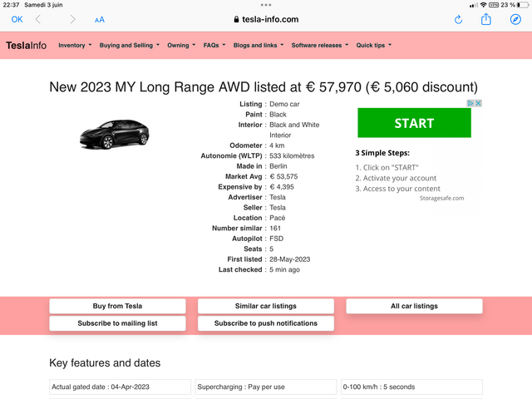
Task: Expand the Blogs and links dropdown
Action: [x=259, y=45]
